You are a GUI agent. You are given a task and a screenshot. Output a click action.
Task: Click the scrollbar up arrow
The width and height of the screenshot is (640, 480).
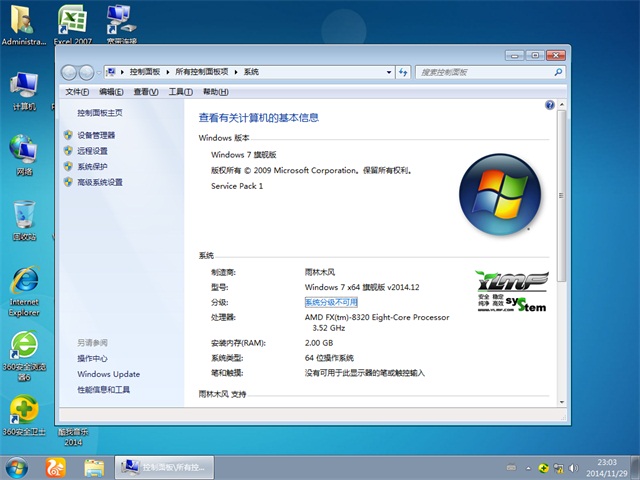coord(562,105)
